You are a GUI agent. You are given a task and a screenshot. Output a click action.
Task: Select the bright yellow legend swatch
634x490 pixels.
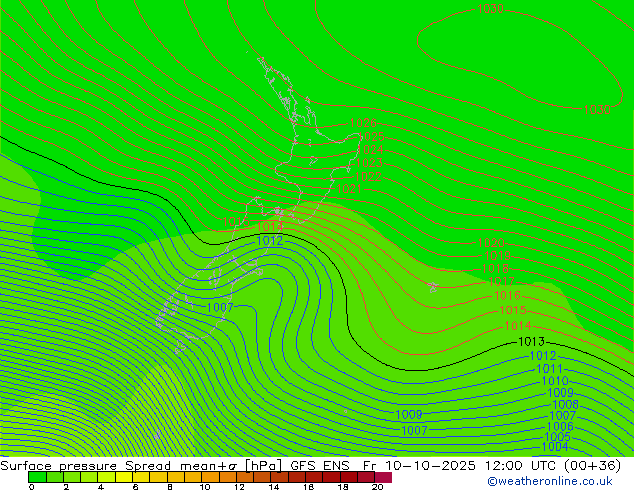(x=124, y=477)
